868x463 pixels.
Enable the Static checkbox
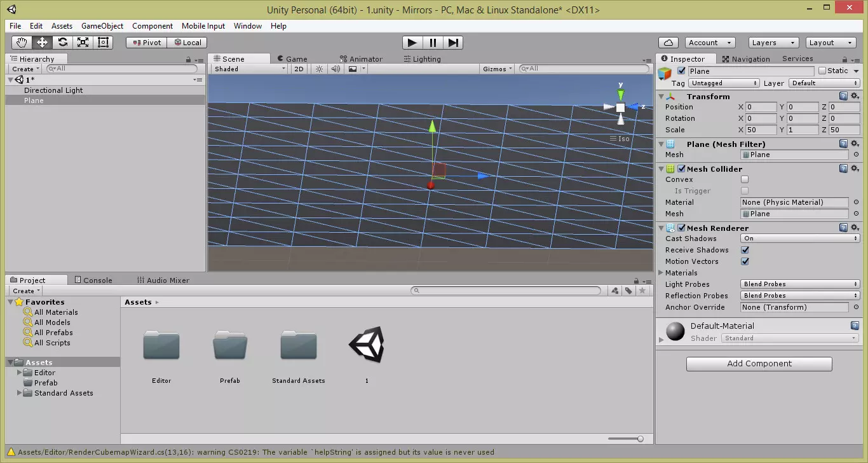822,71
